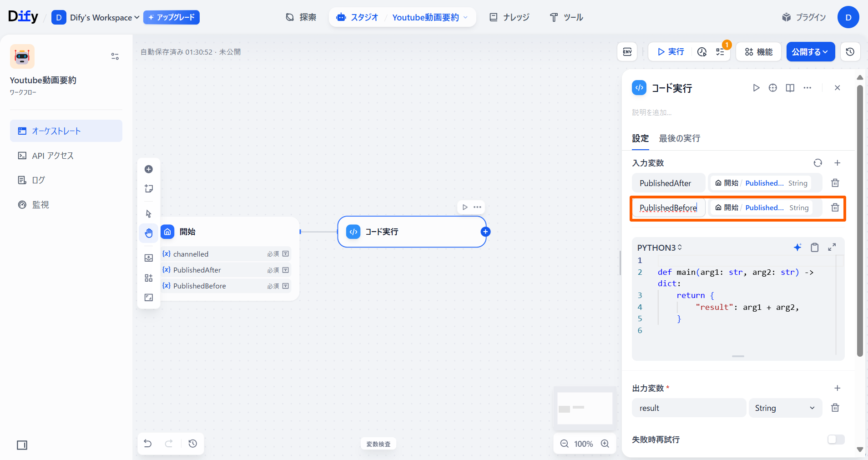Zoom in on the workflow canvas
This screenshot has height=460, width=868.
click(x=605, y=444)
